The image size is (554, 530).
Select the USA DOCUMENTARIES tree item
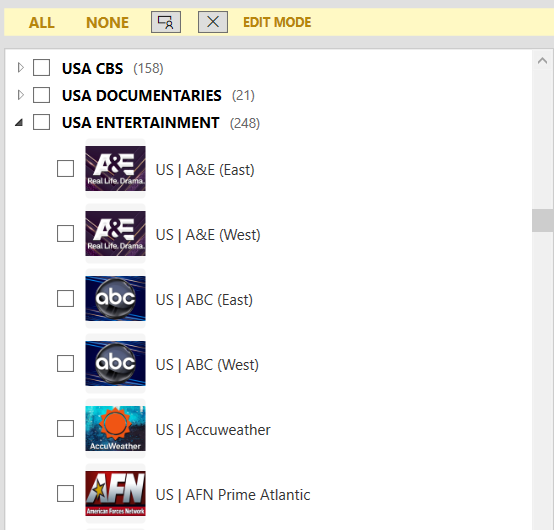[142, 95]
